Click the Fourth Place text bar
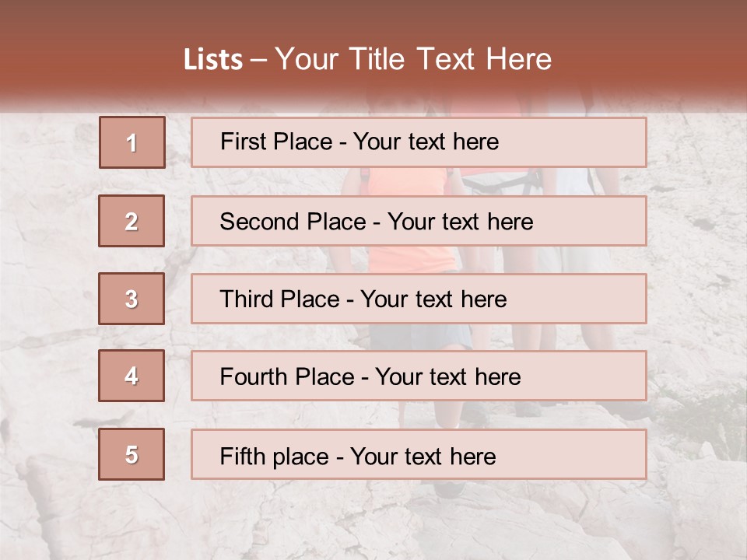 click(x=419, y=376)
